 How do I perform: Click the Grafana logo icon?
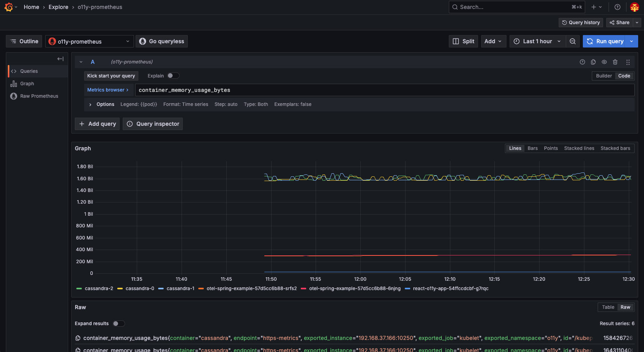point(9,7)
